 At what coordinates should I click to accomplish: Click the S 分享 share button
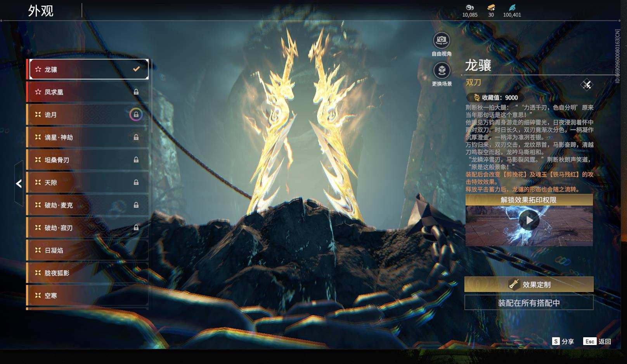(563, 341)
